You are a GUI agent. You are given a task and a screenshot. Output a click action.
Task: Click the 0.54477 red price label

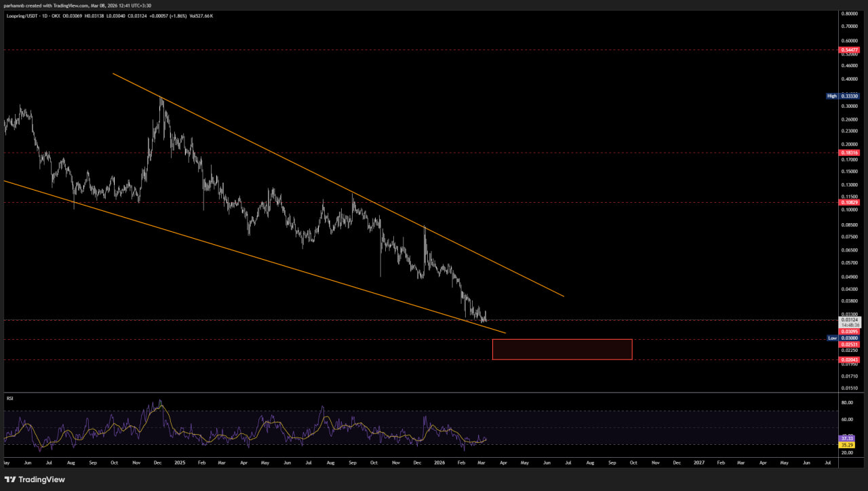850,50
